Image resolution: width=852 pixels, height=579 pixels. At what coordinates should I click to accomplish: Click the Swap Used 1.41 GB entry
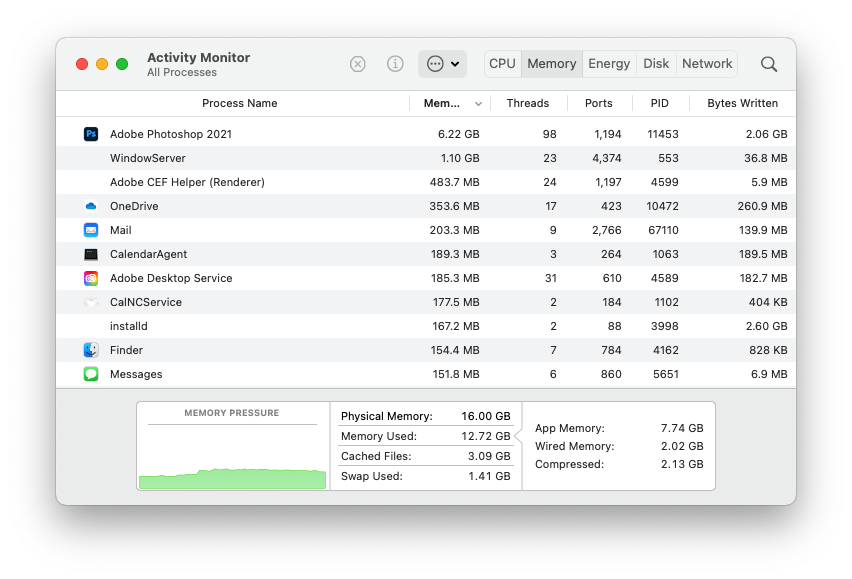pyautogui.click(x=425, y=476)
